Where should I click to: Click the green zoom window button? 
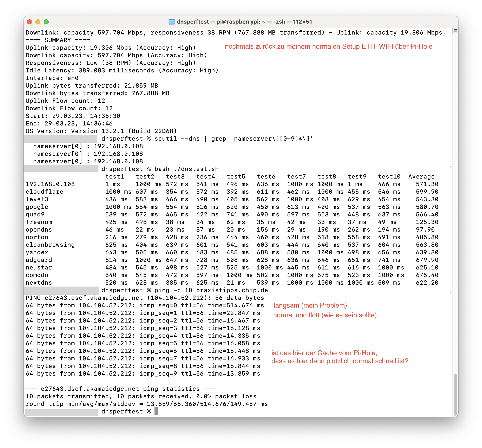click(x=46, y=22)
